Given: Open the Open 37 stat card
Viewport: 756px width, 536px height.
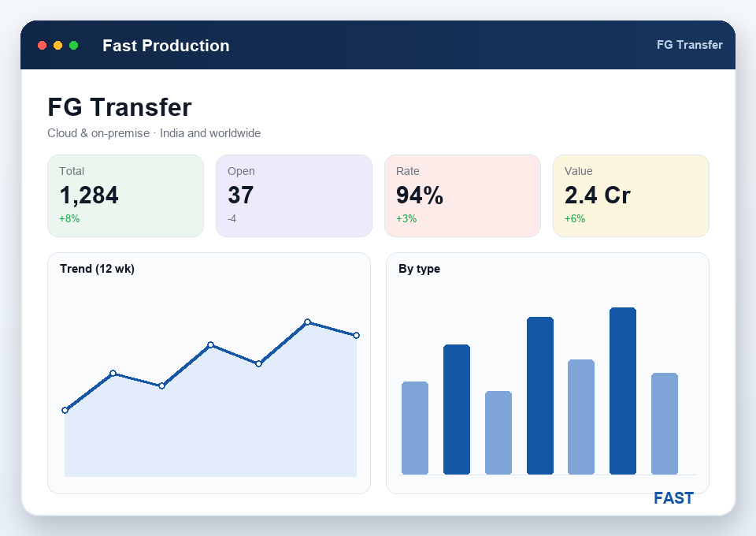Looking at the screenshot, I should point(294,195).
